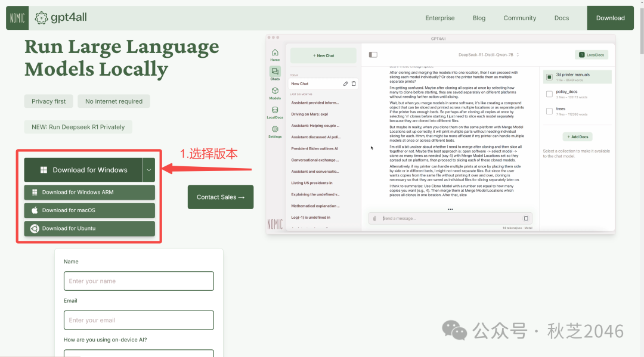The image size is (644, 357).
Task: Open chat 'Explaining the undefined v...'
Action: (315, 194)
